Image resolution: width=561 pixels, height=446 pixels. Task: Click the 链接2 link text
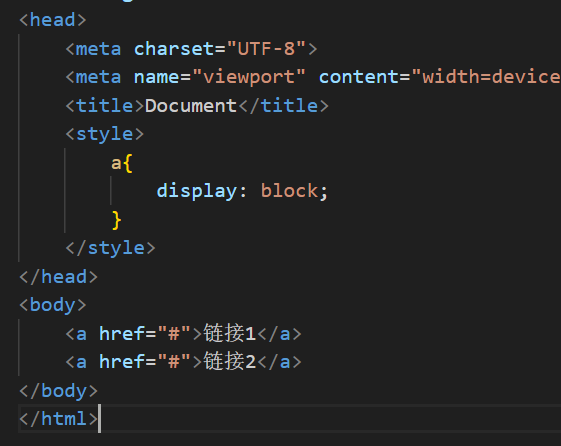230,362
